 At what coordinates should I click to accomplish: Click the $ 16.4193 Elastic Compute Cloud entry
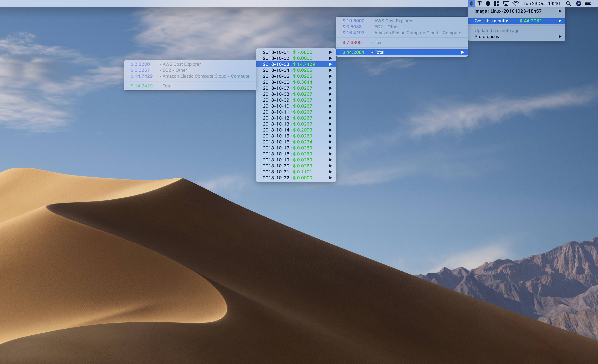(402, 33)
